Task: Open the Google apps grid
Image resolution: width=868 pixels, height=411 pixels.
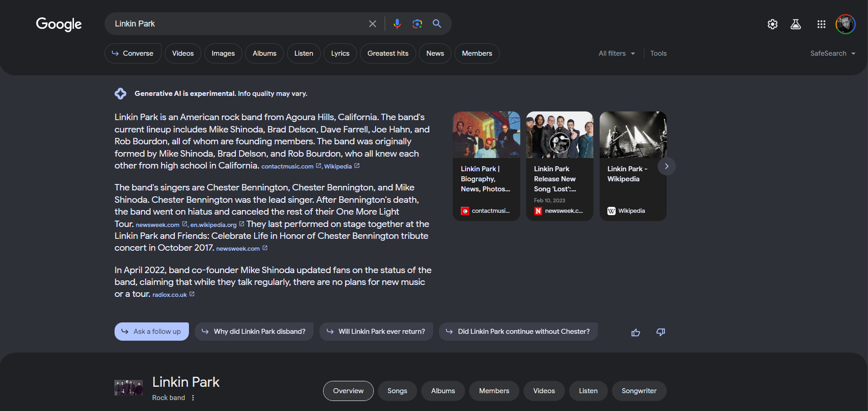Action: click(821, 24)
